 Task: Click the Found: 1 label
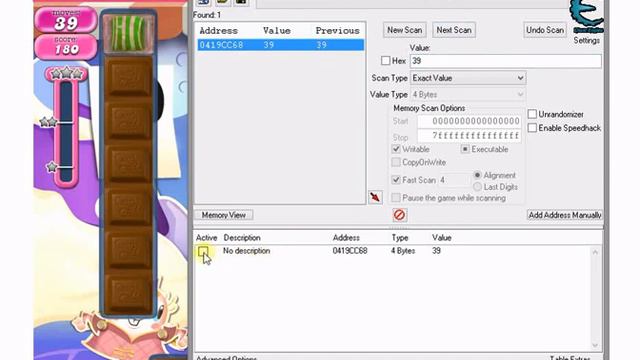pos(207,15)
